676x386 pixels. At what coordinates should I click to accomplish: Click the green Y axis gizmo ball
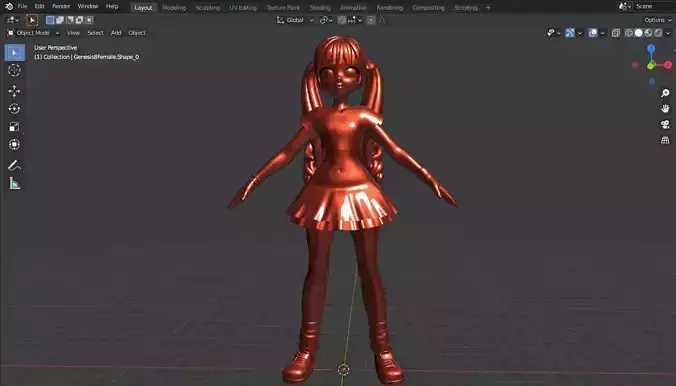pos(651,65)
